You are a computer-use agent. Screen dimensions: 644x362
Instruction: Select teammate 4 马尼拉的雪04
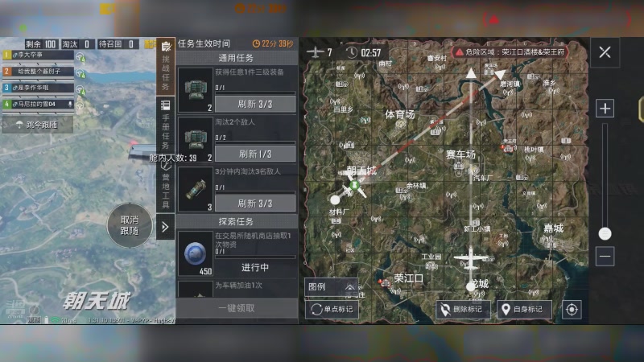38,105
